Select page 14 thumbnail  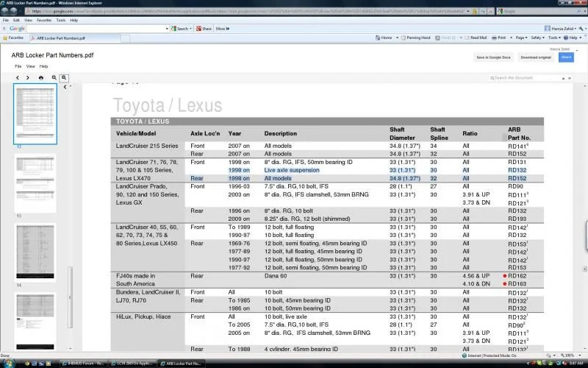tap(35, 252)
